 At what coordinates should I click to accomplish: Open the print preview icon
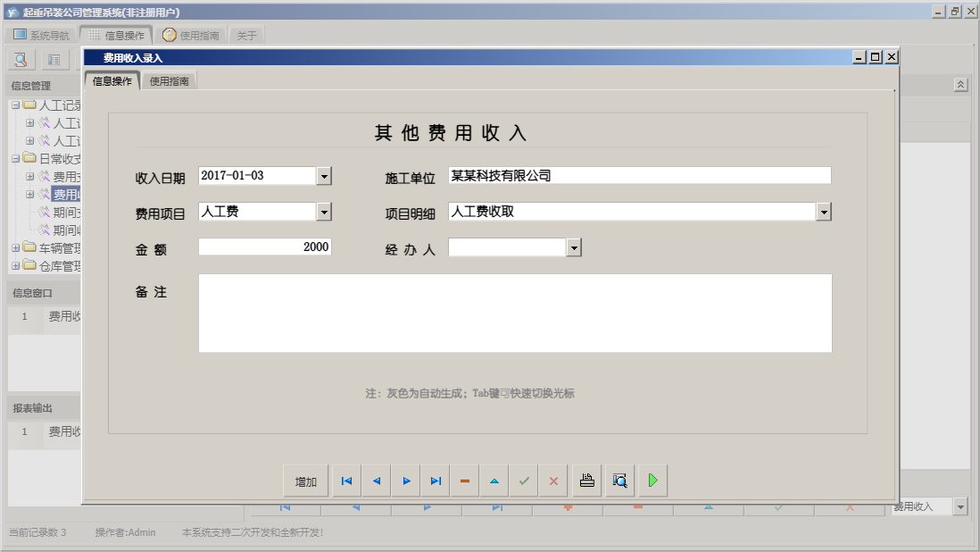[619, 480]
